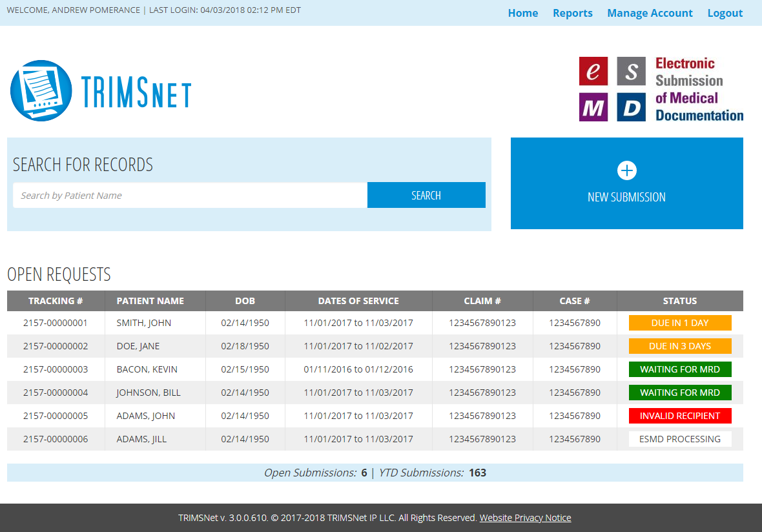Sort by the Tracking # column header
This screenshot has width=762, height=532.
point(56,301)
